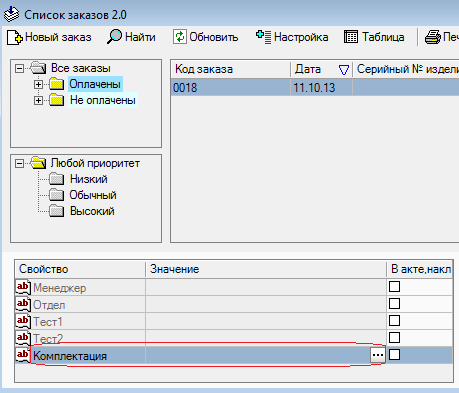The width and height of the screenshot is (459, 393).
Task: Click the В акте,накл column header
Action: click(x=420, y=269)
